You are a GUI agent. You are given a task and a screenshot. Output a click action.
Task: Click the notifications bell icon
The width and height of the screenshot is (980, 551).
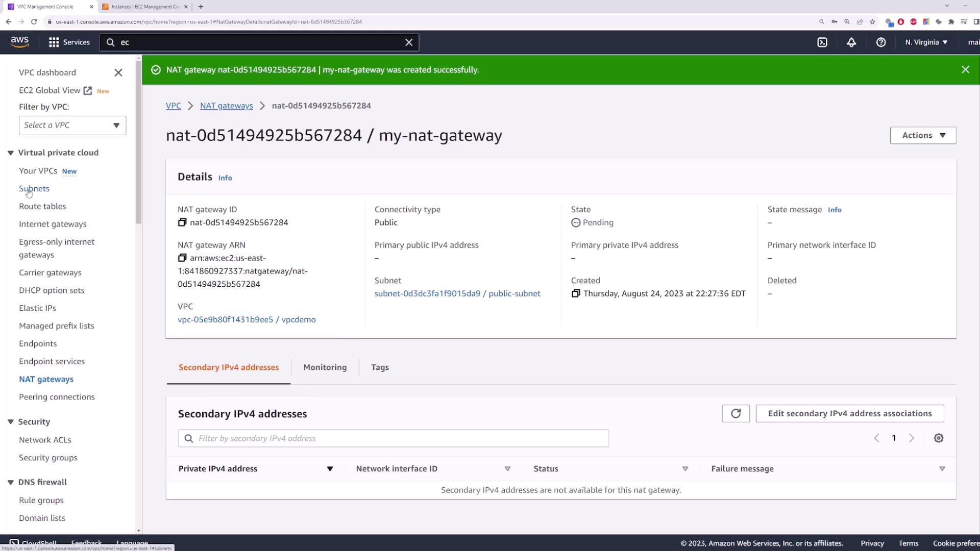click(851, 42)
